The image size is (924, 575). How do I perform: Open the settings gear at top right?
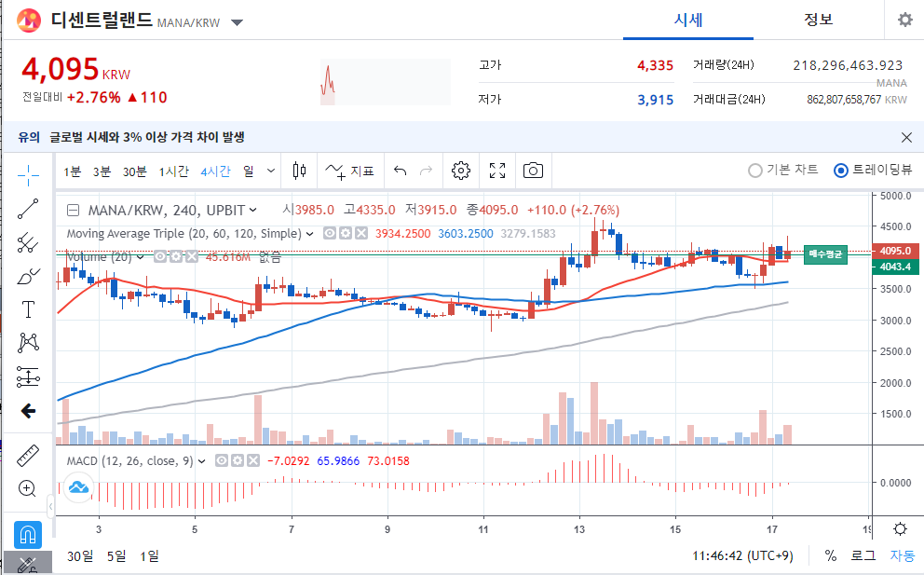[x=905, y=20]
